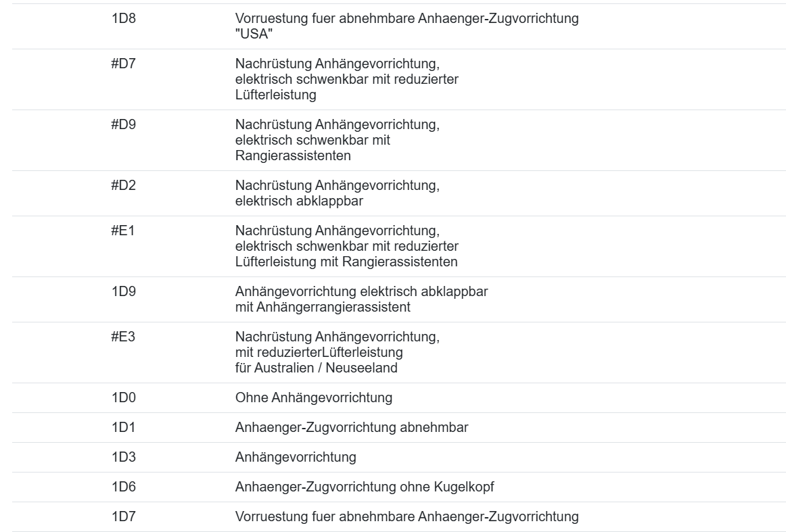The height and width of the screenshot is (532, 786).
Task: Select the 1D6 option code
Action: coord(123,487)
